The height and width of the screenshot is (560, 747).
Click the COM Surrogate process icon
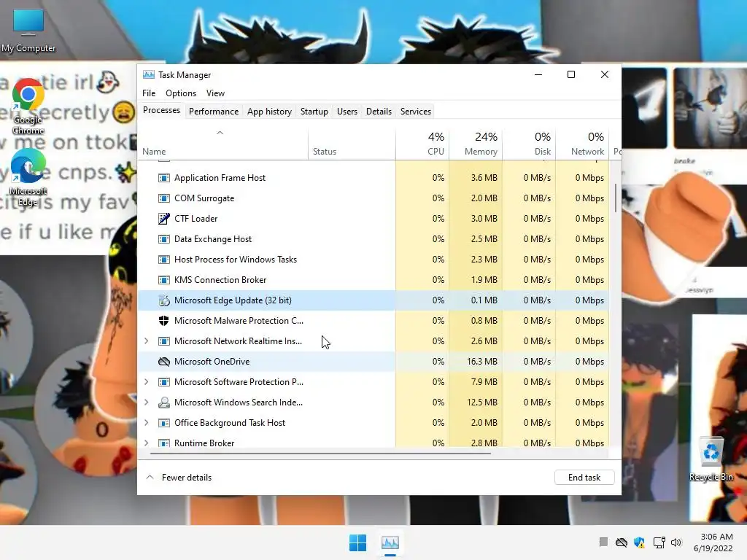(x=164, y=198)
